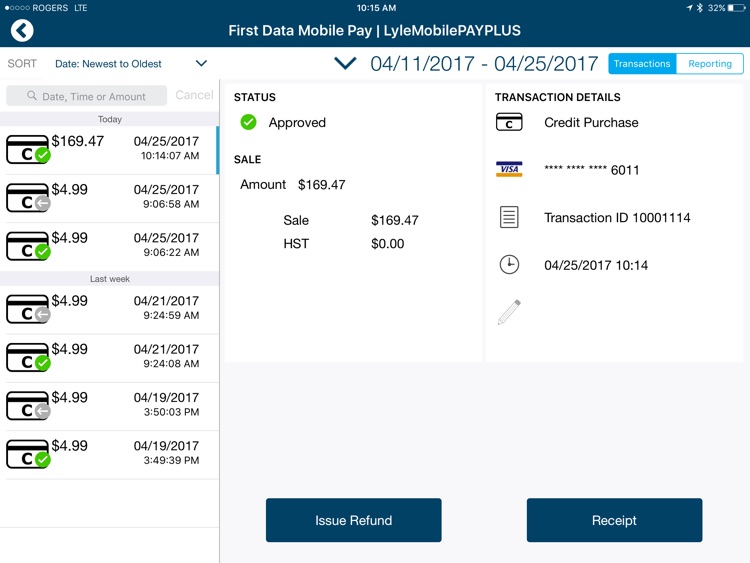Open the Receipt for this transaction

(614, 520)
